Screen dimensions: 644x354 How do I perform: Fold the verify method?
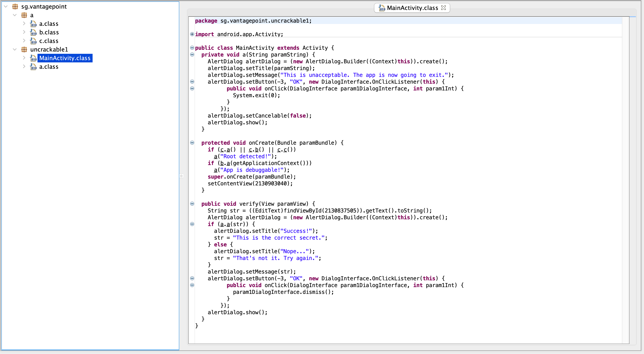(x=192, y=204)
